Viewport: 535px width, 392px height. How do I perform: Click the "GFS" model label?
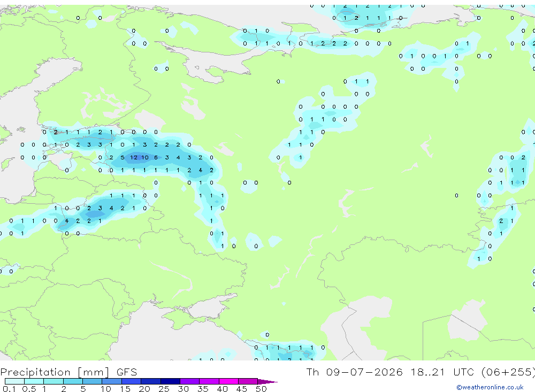[x=127, y=372]
